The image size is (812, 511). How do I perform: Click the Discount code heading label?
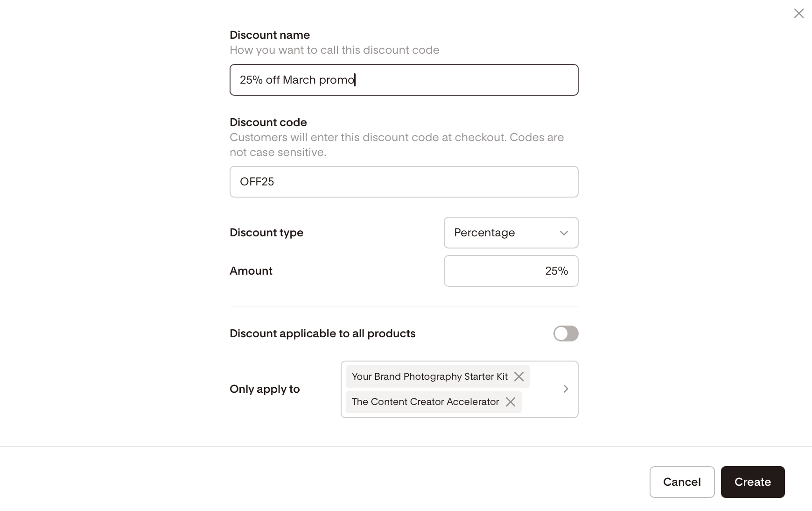click(x=268, y=122)
